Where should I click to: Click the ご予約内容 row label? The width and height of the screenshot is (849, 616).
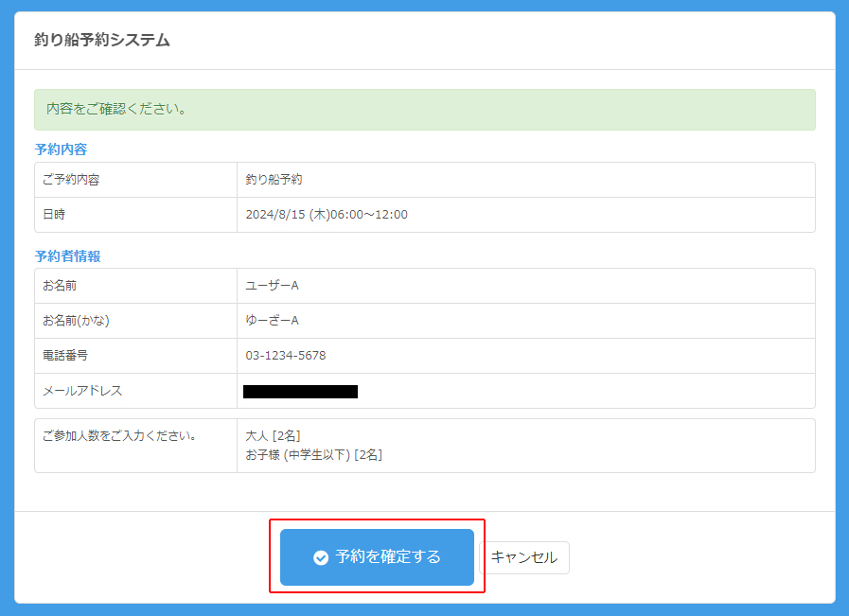[71, 180]
